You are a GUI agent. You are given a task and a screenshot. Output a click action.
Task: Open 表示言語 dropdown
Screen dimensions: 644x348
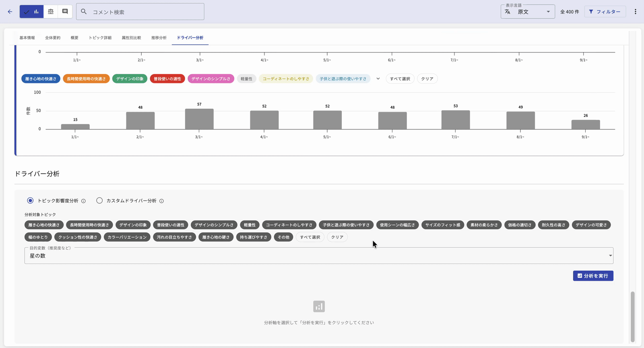coord(528,12)
